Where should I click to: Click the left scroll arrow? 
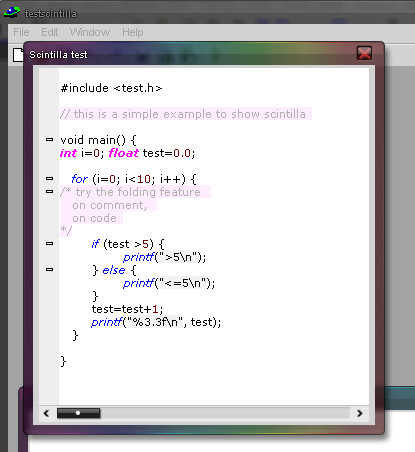46,413
